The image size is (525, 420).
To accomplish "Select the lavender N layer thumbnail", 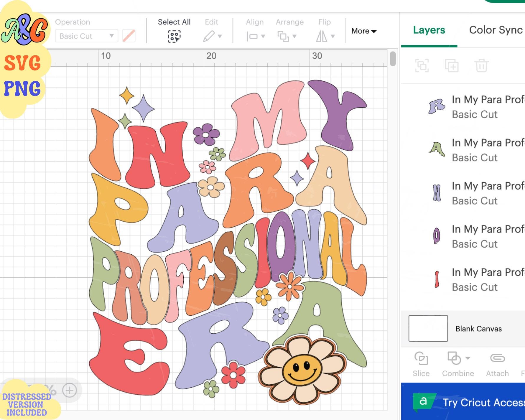I will point(437,193).
